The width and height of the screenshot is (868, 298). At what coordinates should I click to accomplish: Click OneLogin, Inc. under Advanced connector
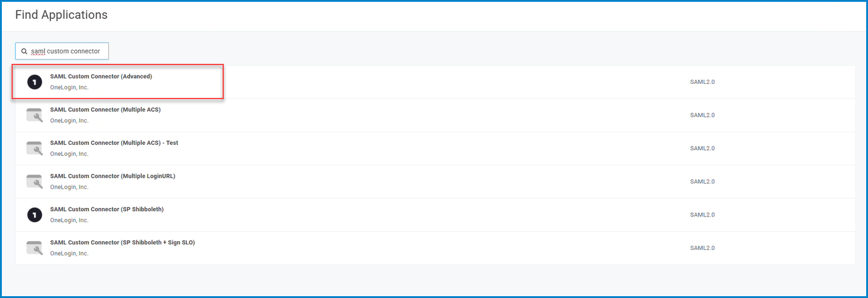69,88
